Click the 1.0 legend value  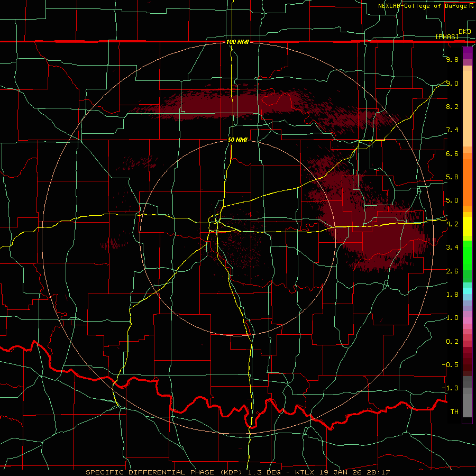coord(452,318)
